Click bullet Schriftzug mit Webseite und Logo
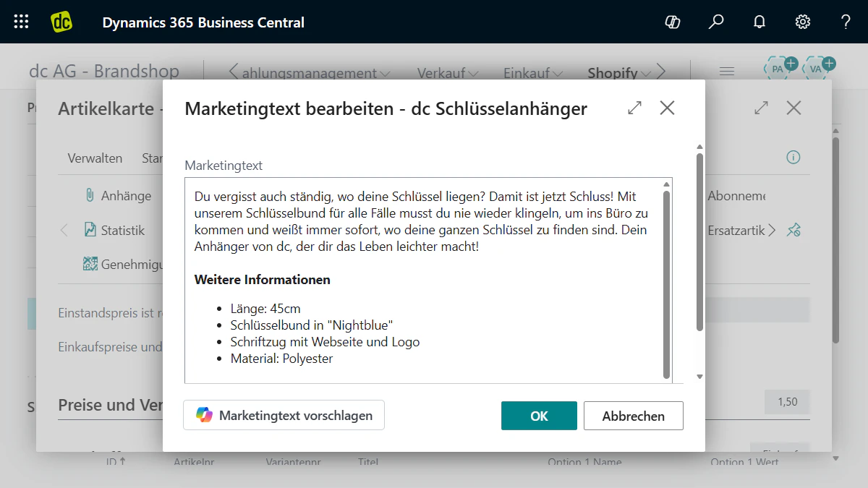868x488 pixels. 325,342
